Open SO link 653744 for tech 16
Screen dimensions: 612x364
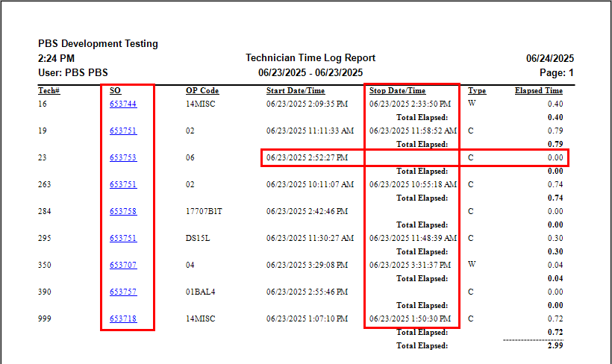[x=123, y=104]
